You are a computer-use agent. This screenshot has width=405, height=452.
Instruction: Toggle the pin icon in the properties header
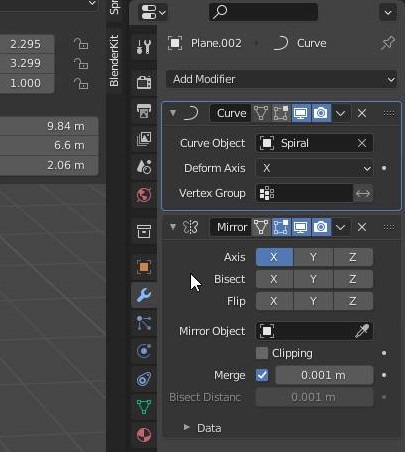click(388, 43)
